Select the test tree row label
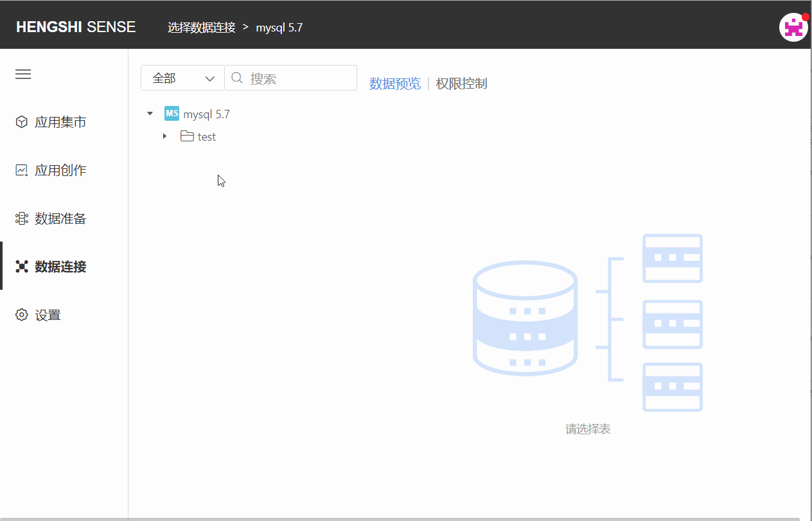 [x=207, y=137]
